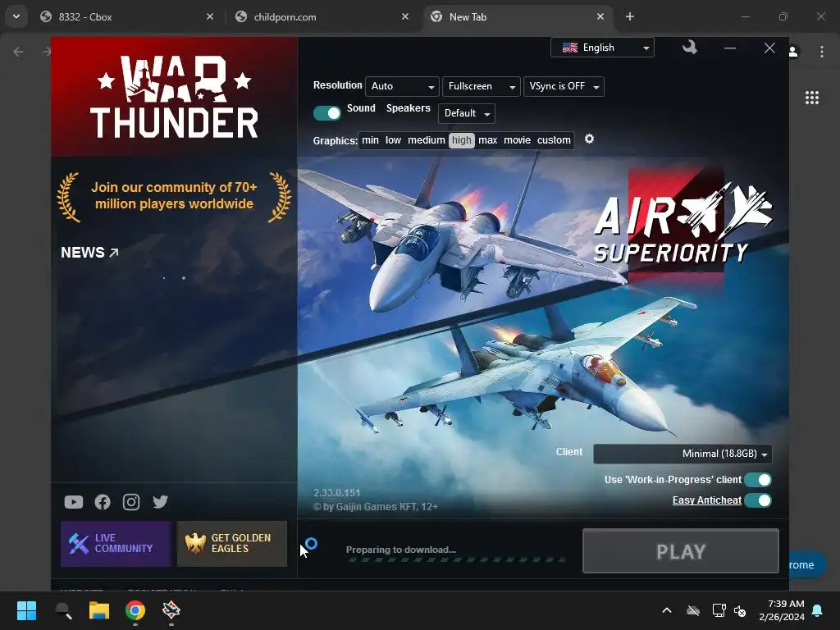Select the high graphics preset
The width and height of the screenshot is (840, 630).
tap(462, 140)
